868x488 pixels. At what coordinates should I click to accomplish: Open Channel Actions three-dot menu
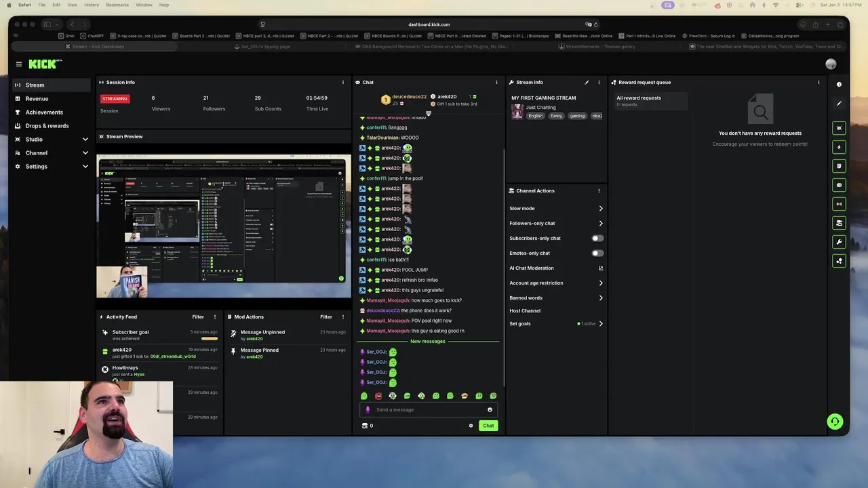(599, 191)
